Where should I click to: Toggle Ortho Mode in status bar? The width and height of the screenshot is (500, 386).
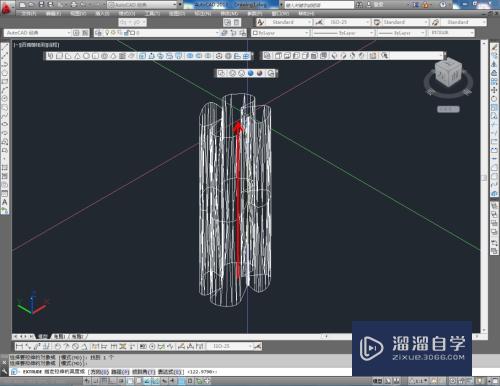pyautogui.click(x=113, y=381)
